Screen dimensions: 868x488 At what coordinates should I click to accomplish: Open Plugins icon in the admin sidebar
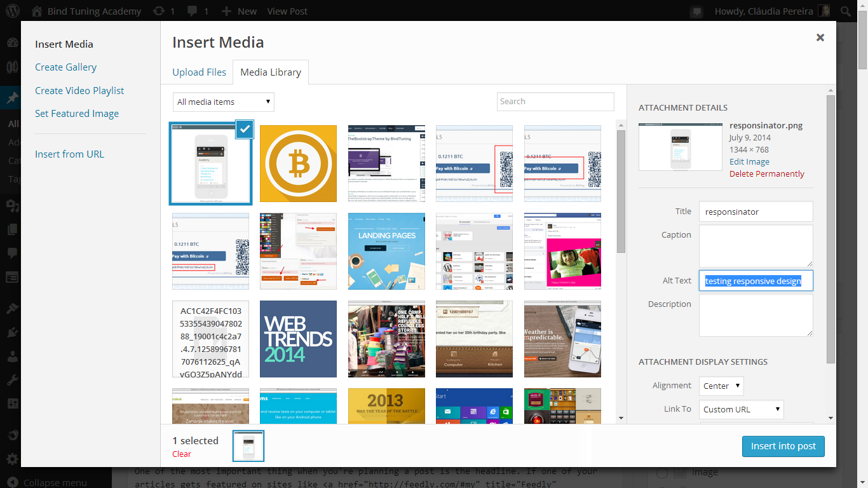[x=13, y=332]
